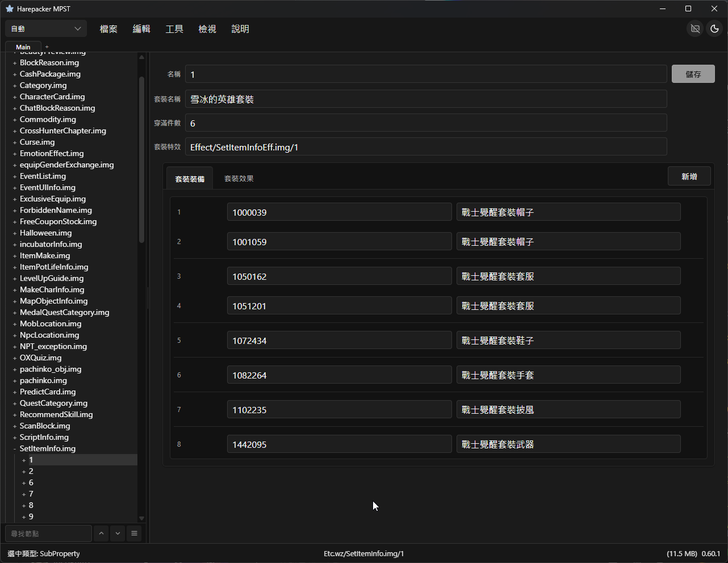728x563 pixels.
Task: Expand Category.img node
Action: (x=15, y=86)
